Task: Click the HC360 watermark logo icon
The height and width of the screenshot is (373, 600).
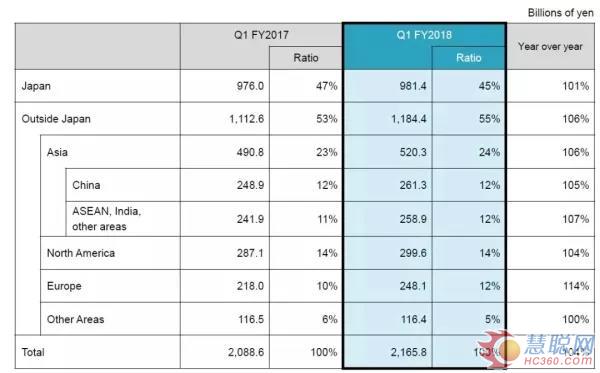Action: [x=499, y=349]
